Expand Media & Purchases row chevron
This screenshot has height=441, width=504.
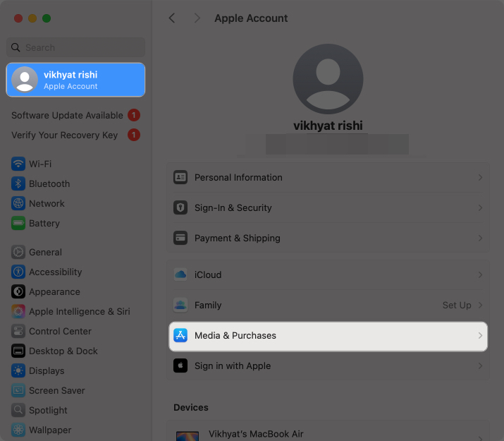point(480,335)
